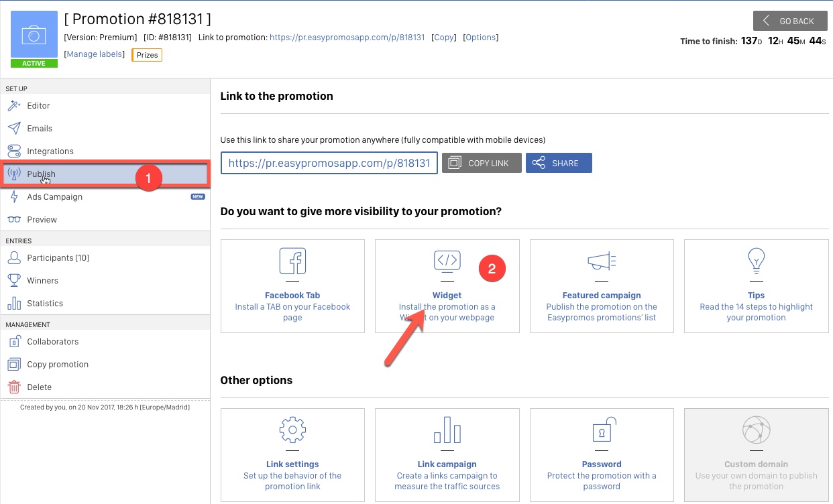Click the Featured campaign megaphone icon
Image resolution: width=833 pixels, height=504 pixels.
pos(602,261)
